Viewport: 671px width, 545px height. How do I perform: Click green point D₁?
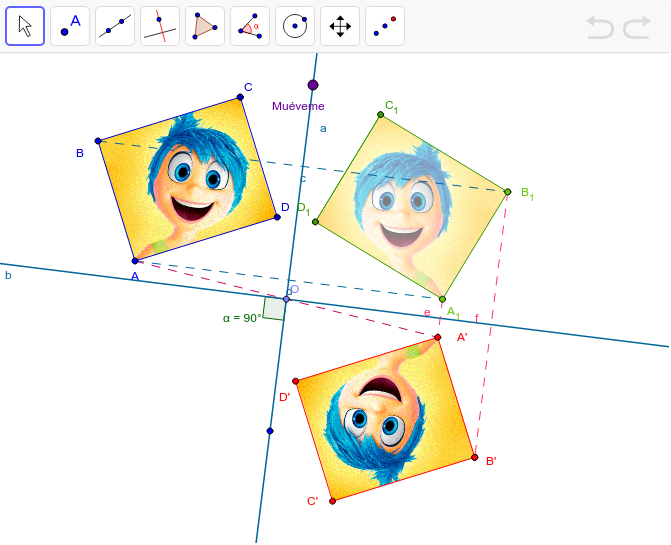click(315, 222)
